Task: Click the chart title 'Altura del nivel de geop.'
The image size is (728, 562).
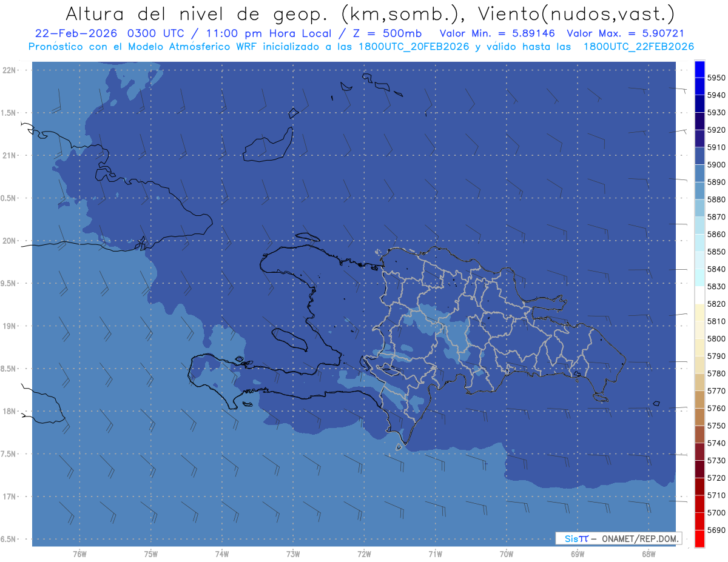Action: tap(197, 13)
